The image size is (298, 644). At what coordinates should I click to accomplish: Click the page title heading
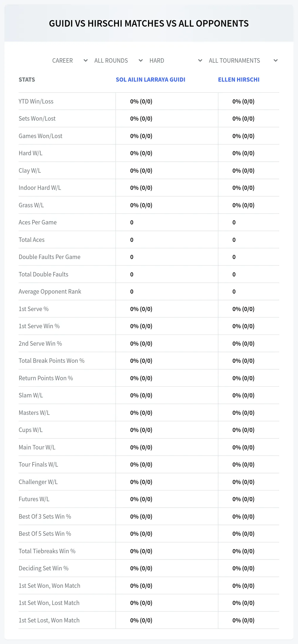pos(149,23)
